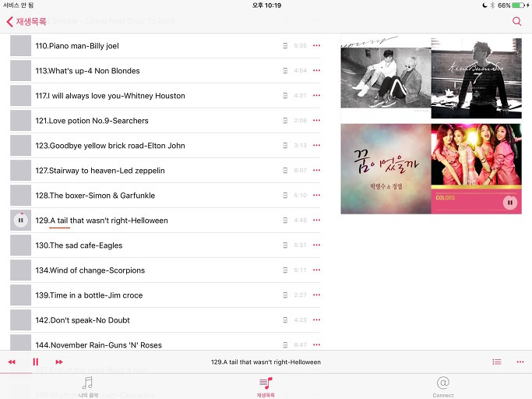Tap the 오후 10:19 clock in status bar
Viewport: 532px width, 399px height.
pos(266,5)
